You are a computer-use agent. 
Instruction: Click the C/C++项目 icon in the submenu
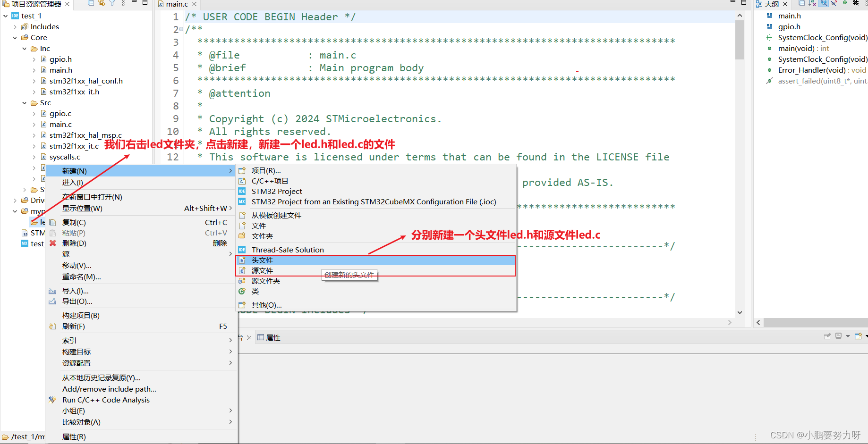pyautogui.click(x=242, y=181)
